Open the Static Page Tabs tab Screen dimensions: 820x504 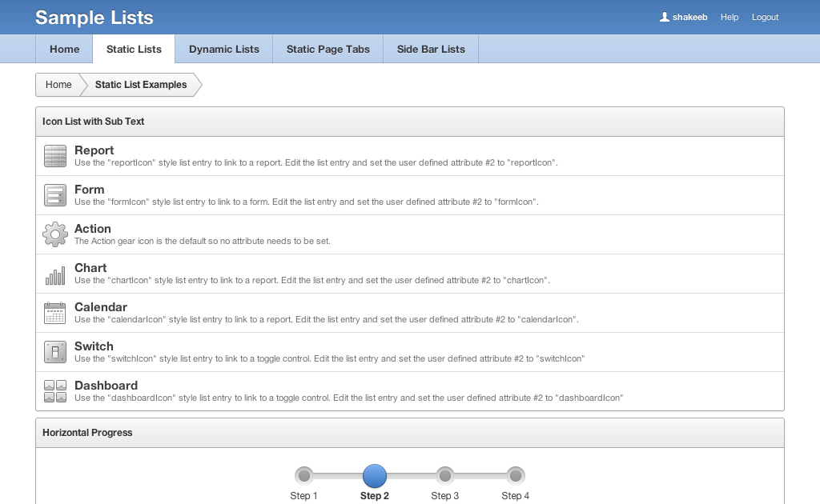328,49
